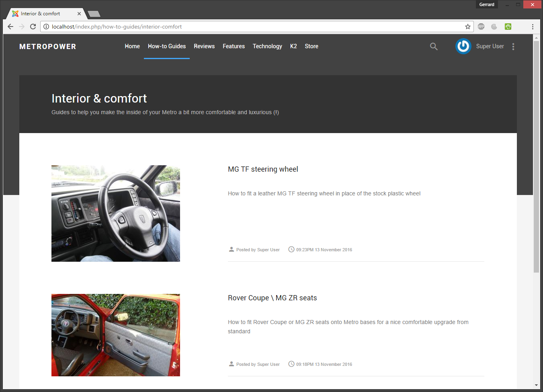The image size is (543, 392).
Task: Click the Gerrard profile button
Action: [x=487, y=4]
